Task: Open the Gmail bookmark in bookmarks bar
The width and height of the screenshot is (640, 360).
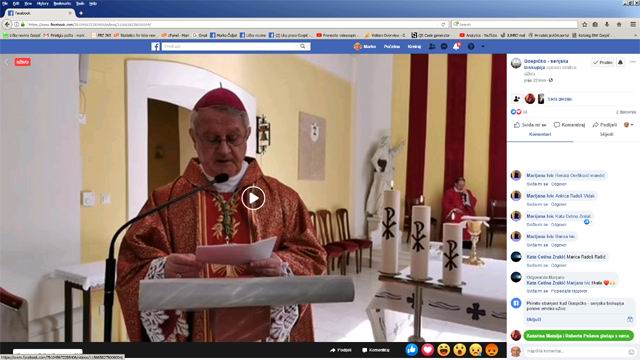Action: tap(200, 36)
